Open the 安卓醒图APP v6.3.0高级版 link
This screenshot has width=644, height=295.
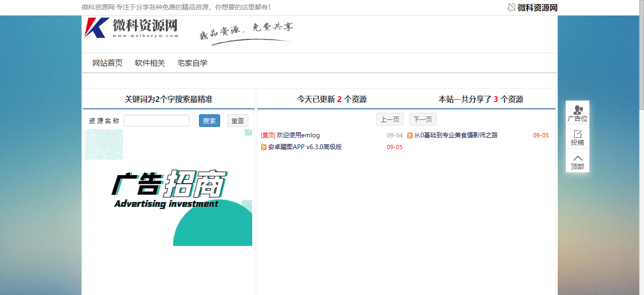coord(306,147)
